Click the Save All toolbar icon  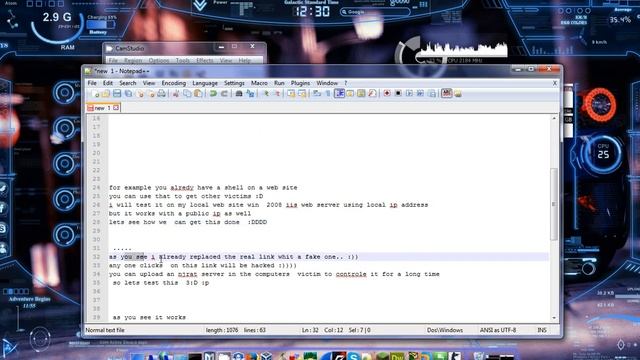click(x=129, y=94)
